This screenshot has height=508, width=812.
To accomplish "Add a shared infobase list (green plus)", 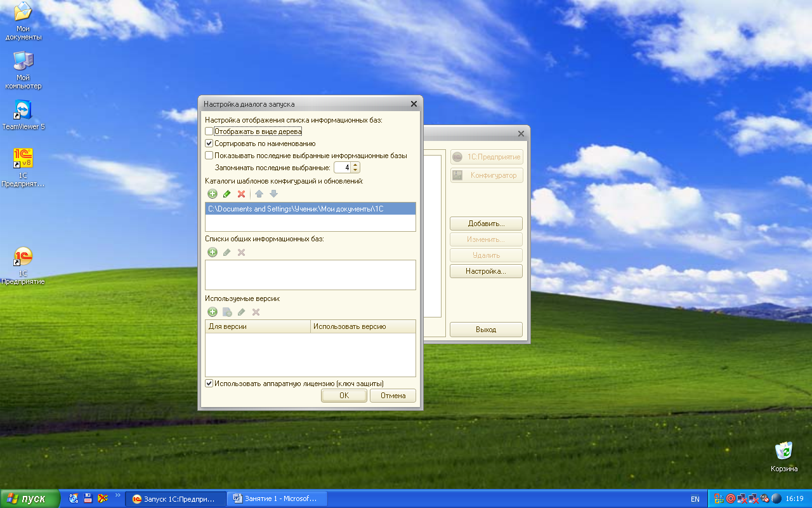I will tap(213, 252).
